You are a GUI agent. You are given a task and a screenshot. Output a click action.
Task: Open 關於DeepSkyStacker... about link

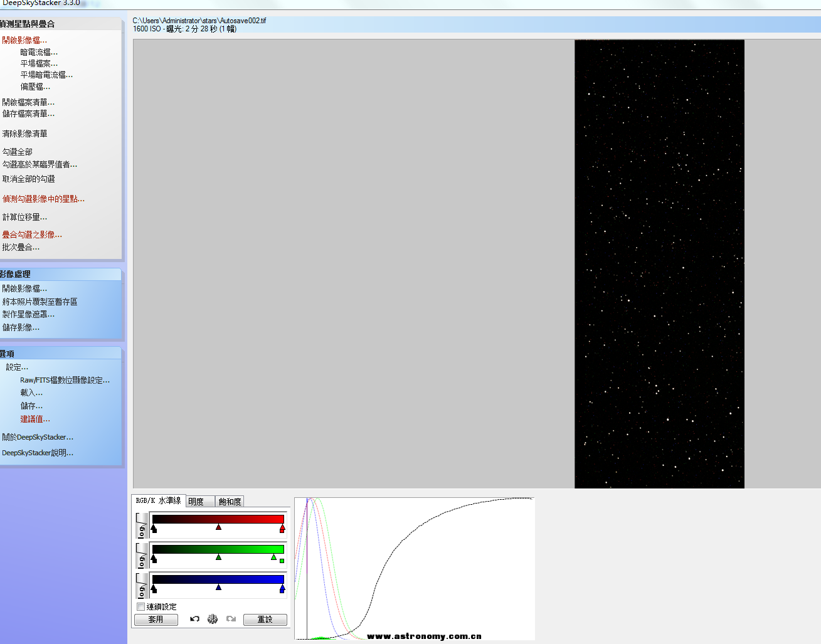pos(38,437)
